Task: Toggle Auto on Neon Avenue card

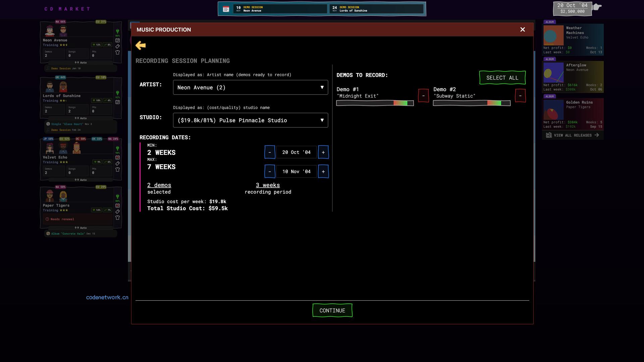Action: click(x=81, y=63)
